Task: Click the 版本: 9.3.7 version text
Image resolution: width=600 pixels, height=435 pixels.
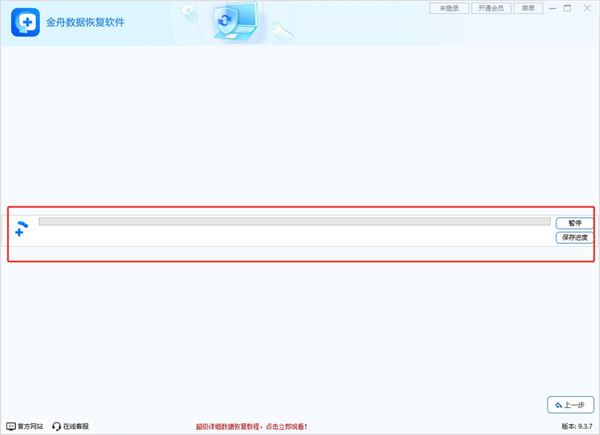Action: (x=577, y=426)
